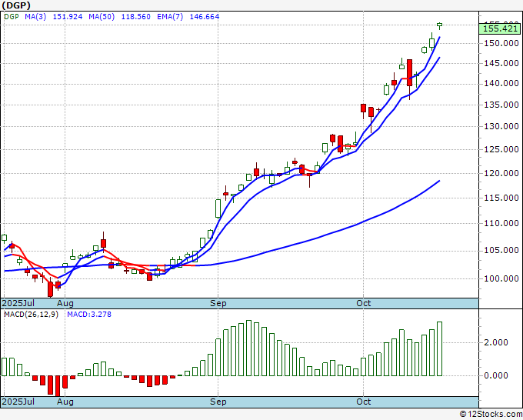The height and width of the screenshot is (420, 523).
Task: Click the 0.000 MACD axis label
Action: 496,375
